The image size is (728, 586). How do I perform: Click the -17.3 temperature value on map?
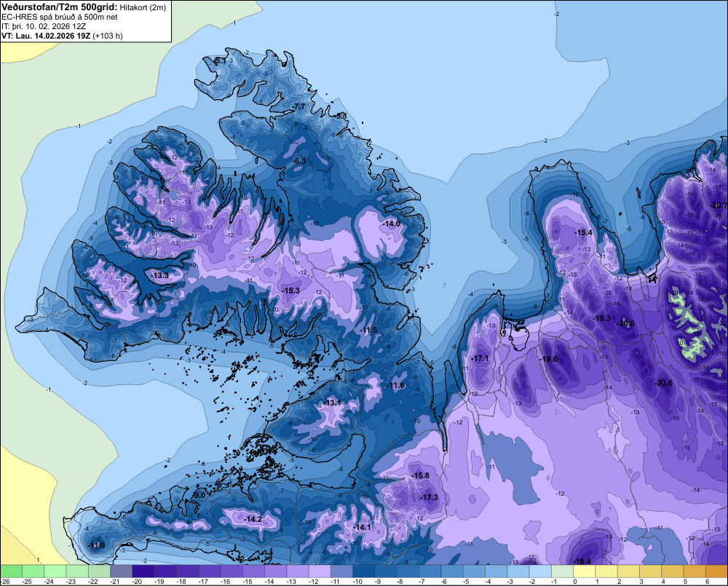429,498
